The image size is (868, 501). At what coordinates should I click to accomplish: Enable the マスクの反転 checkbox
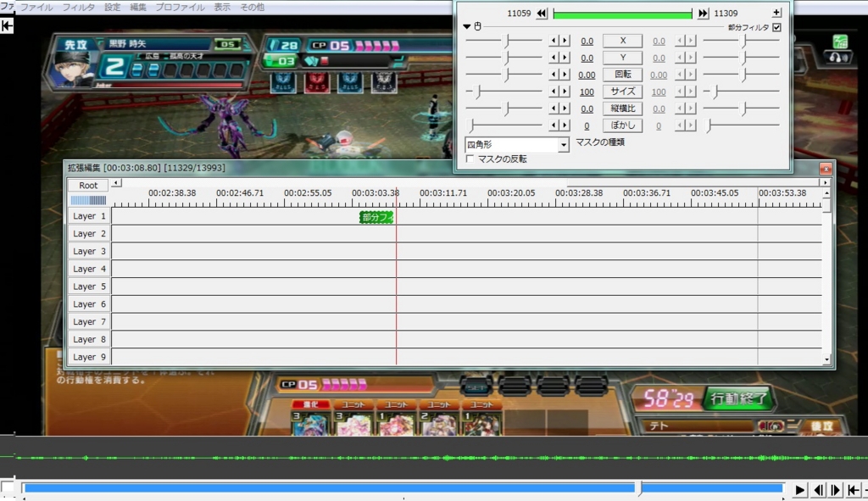point(470,159)
